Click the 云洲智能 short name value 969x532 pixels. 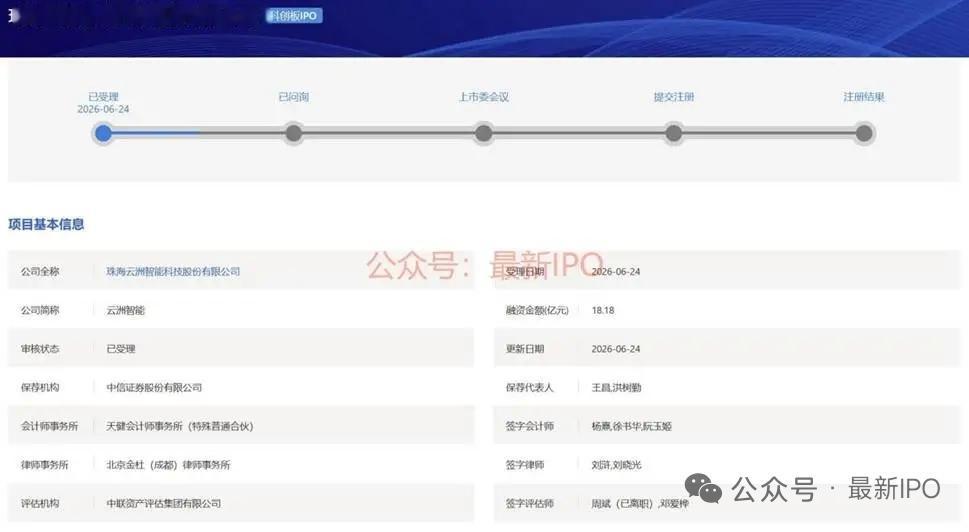coord(125,310)
